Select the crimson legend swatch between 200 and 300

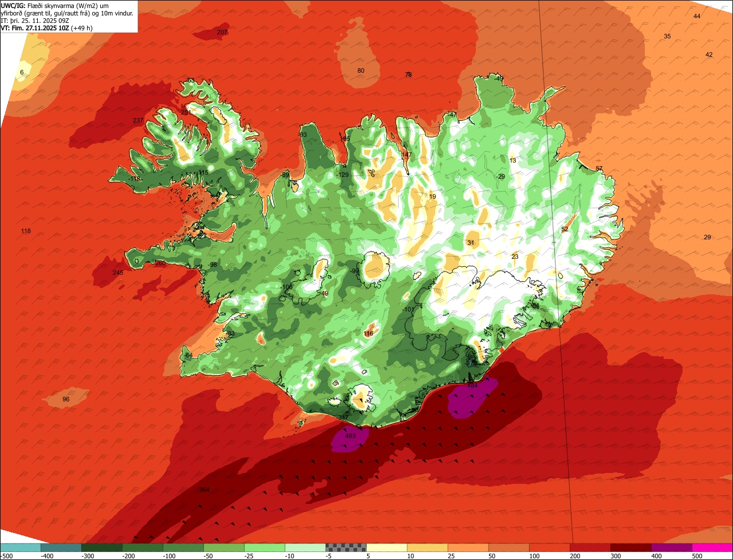[x=590, y=547]
